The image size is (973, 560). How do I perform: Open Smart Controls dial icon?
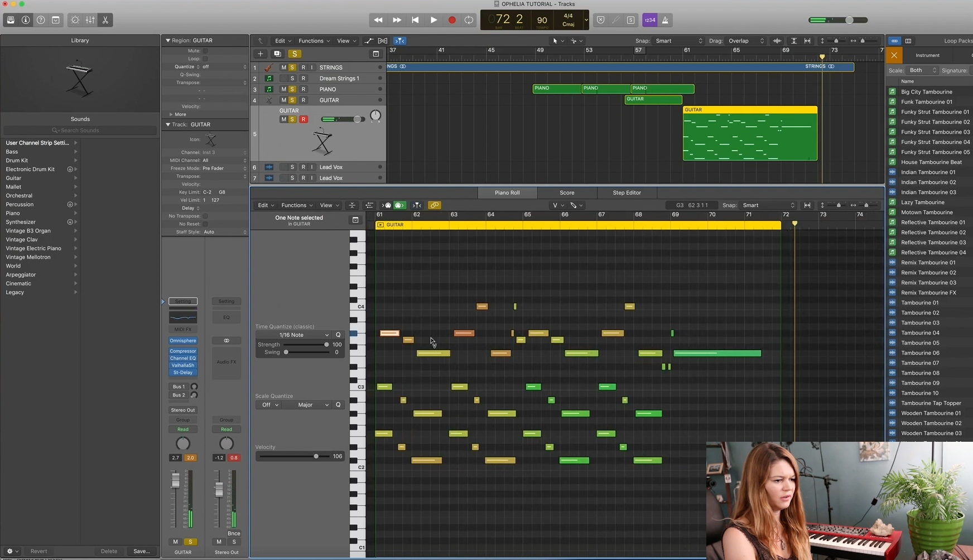[x=75, y=20]
